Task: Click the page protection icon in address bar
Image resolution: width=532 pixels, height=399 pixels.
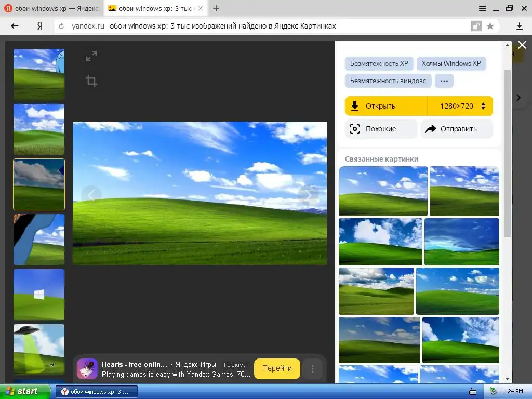Action: pyautogui.click(x=476, y=26)
